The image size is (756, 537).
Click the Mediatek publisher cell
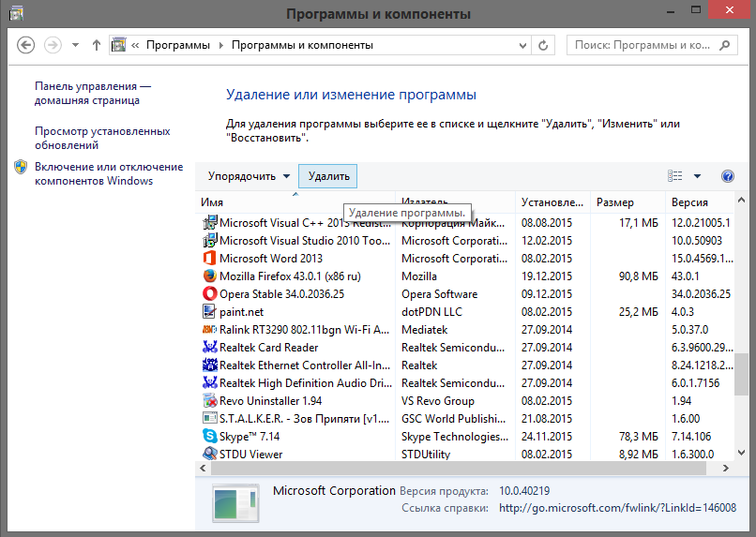click(x=425, y=330)
